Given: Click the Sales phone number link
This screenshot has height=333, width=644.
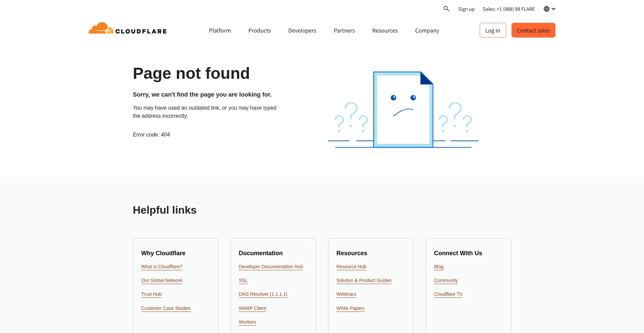Looking at the screenshot, I should point(509,9).
